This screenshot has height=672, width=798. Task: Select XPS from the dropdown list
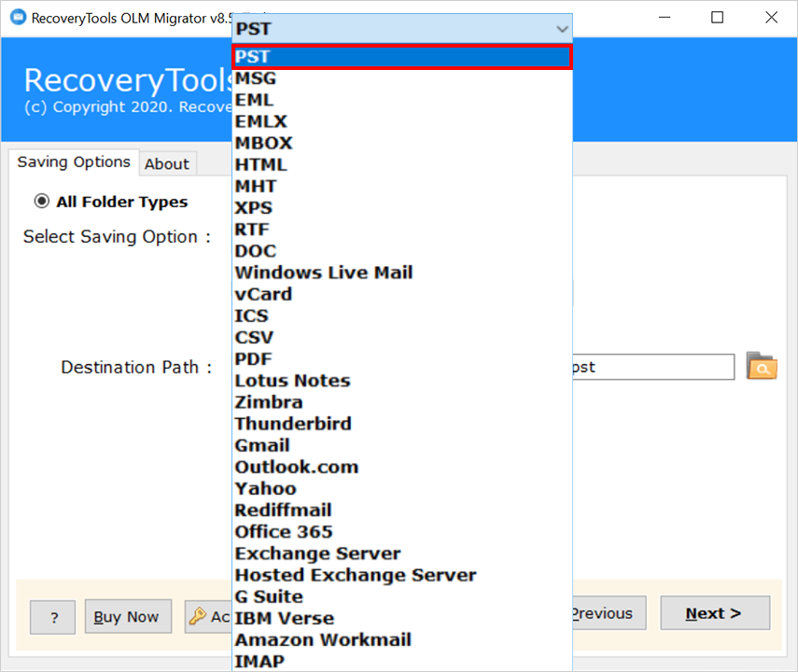coord(402,208)
